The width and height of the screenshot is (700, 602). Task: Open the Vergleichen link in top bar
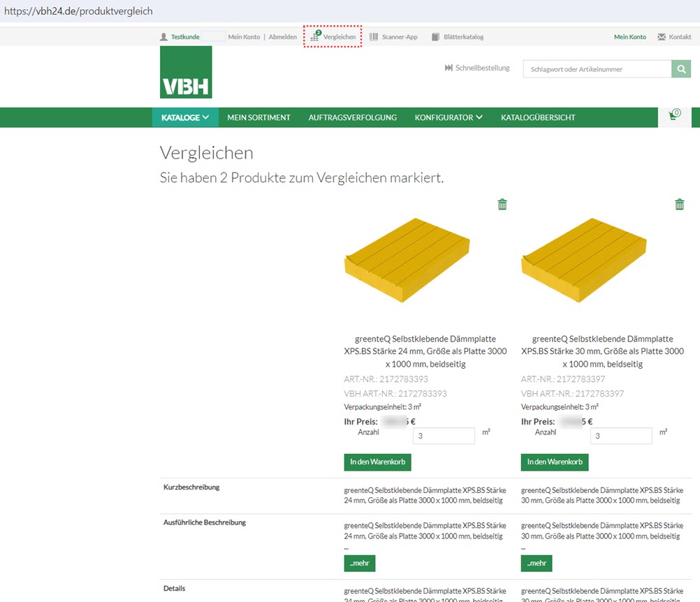pyautogui.click(x=340, y=37)
